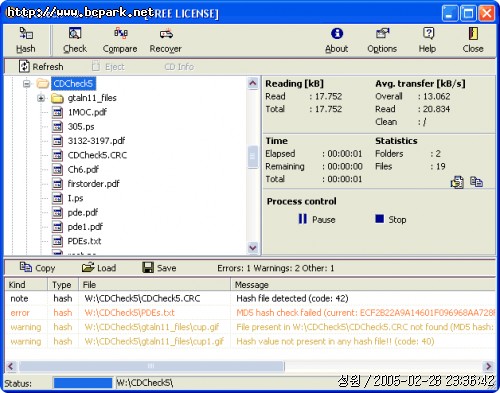Click the tree vertical scrollbar thumb
The height and width of the screenshot is (393, 500).
[253, 157]
